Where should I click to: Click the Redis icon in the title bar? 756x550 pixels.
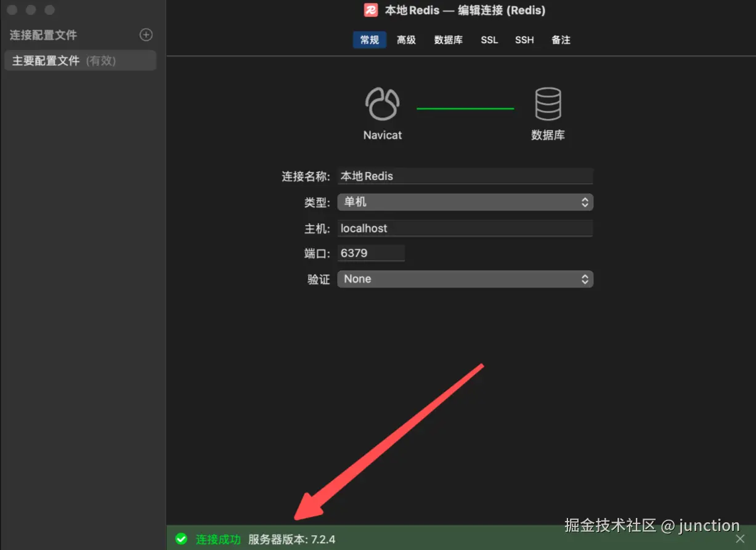pos(371,10)
